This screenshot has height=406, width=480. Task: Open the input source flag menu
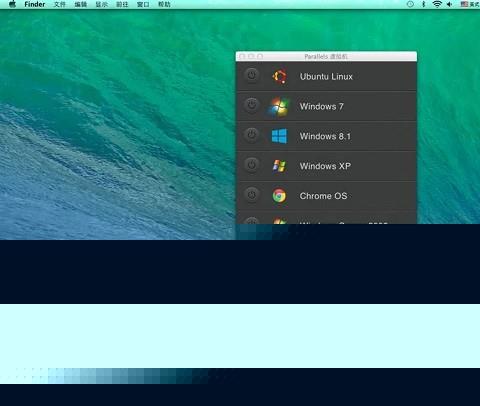click(469, 4)
